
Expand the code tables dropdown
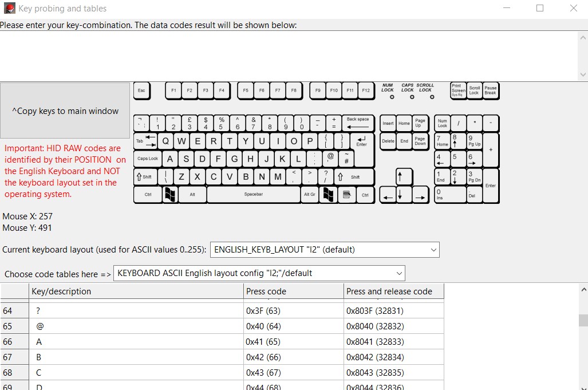(259, 273)
